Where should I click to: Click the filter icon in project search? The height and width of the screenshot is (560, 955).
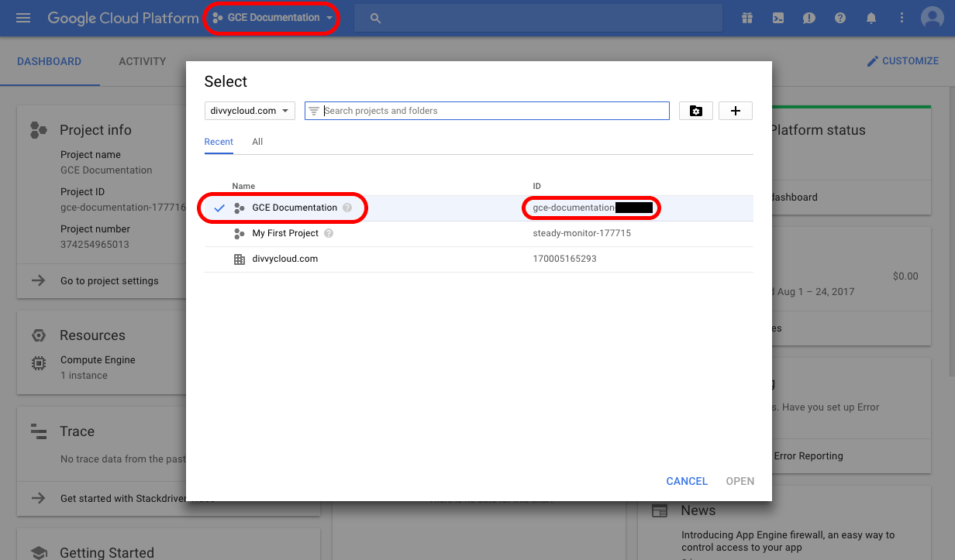(314, 111)
